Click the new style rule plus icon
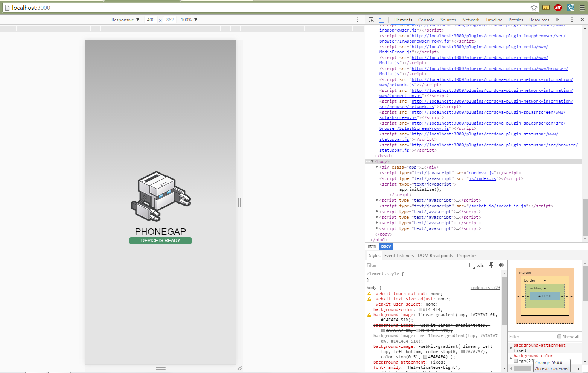This screenshot has width=588, height=373. (x=469, y=265)
